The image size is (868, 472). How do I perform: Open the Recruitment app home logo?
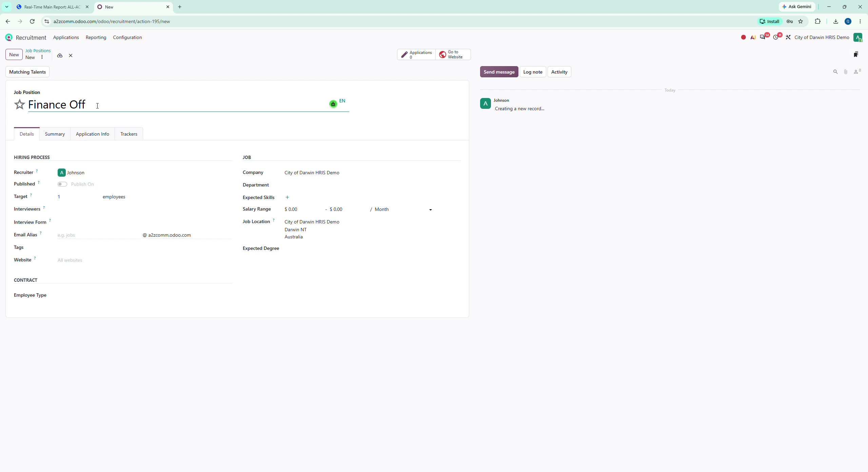click(x=9, y=37)
